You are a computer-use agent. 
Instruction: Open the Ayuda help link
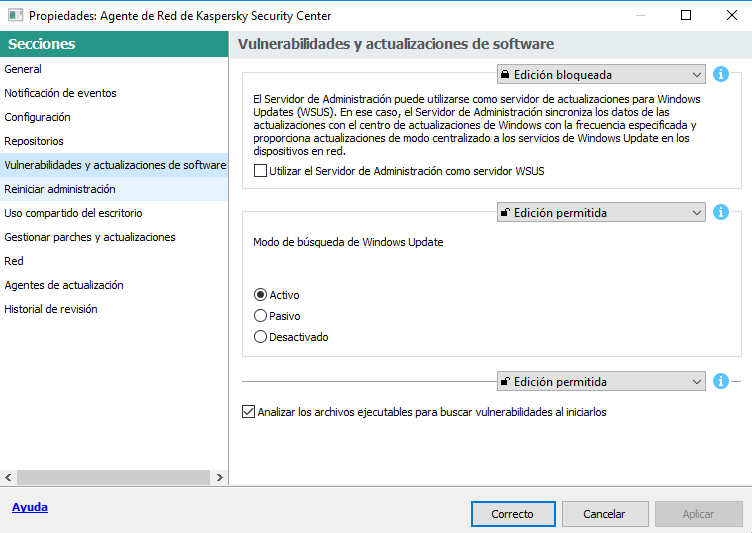point(30,507)
